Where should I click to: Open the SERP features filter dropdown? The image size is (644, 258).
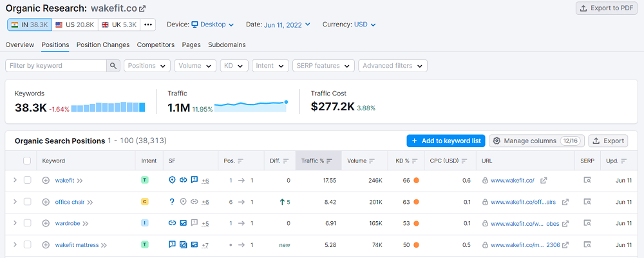(x=323, y=66)
